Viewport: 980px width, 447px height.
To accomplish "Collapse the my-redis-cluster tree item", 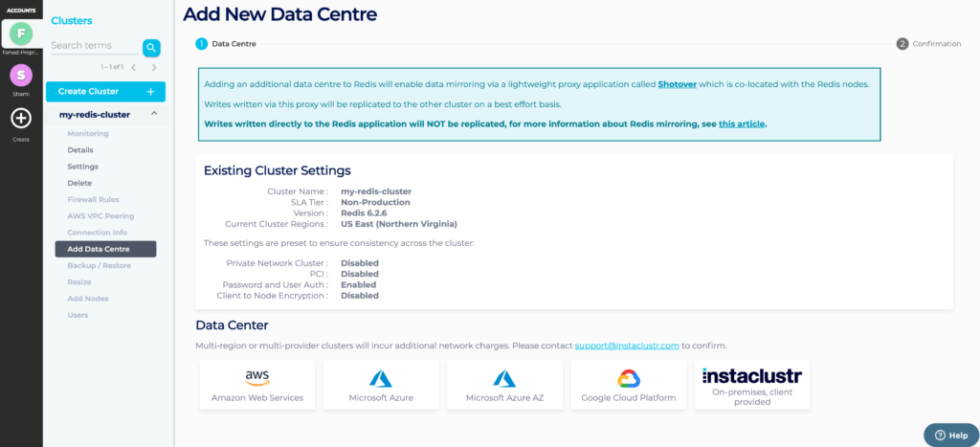I will (153, 114).
